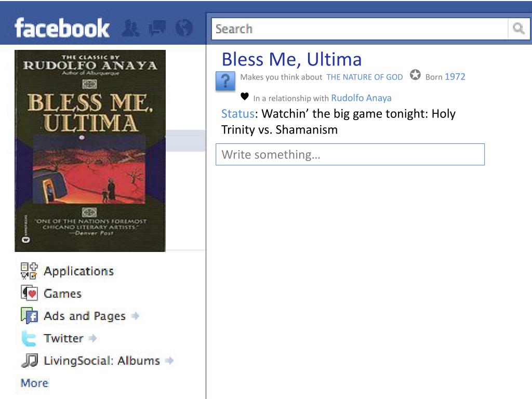The image size is (532, 399).
Task: Click the black heart relationship icon
Action: click(245, 96)
